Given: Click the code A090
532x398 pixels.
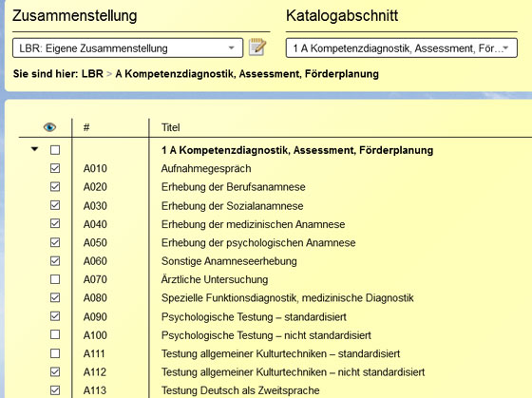Looking at the screenshot, I should click(95, 316).
